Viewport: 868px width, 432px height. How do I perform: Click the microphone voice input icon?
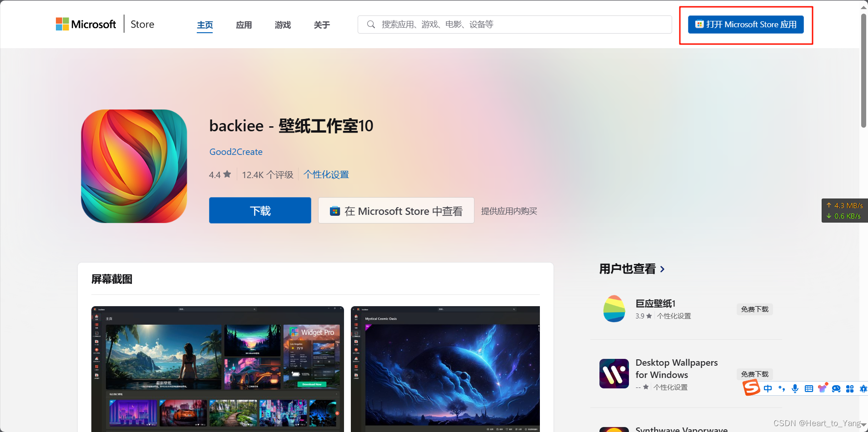795,389
